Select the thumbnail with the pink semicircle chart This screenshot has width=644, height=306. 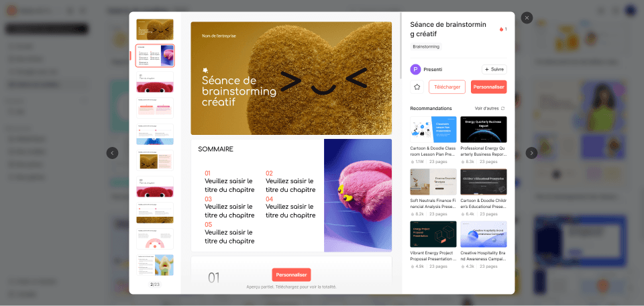[x=155, y=239]
